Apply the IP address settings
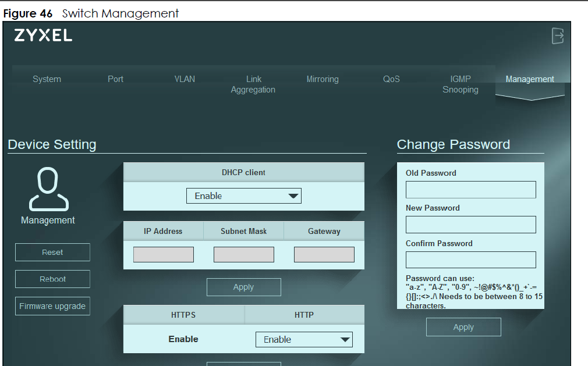 (x=243, y=287)
